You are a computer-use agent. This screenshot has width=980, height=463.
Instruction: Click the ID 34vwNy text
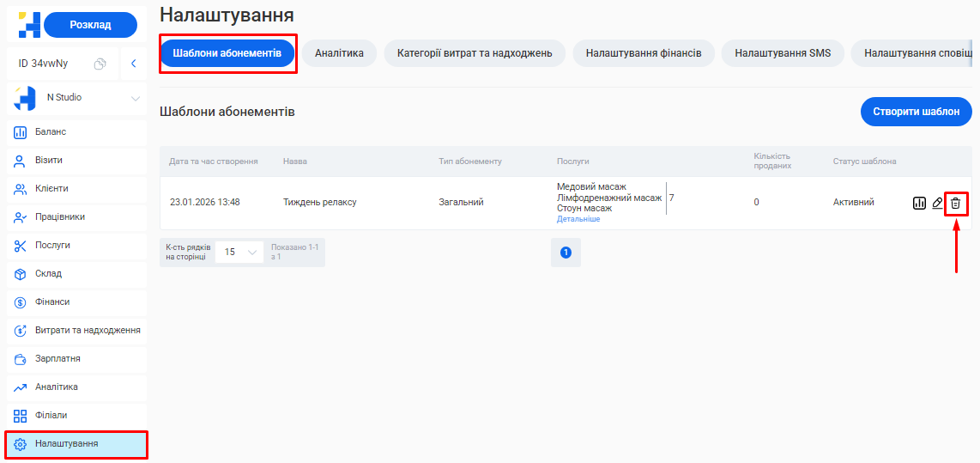point(43,64)
